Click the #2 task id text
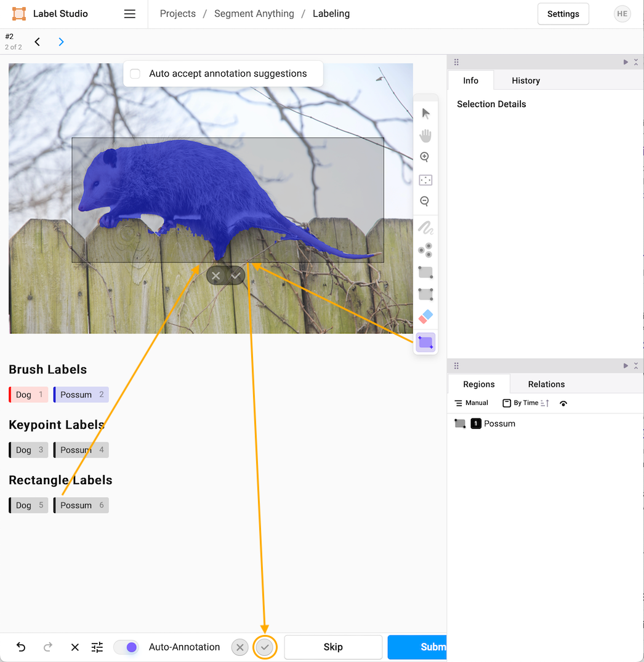The image size is (644, 662). click(x=9, y=36)
